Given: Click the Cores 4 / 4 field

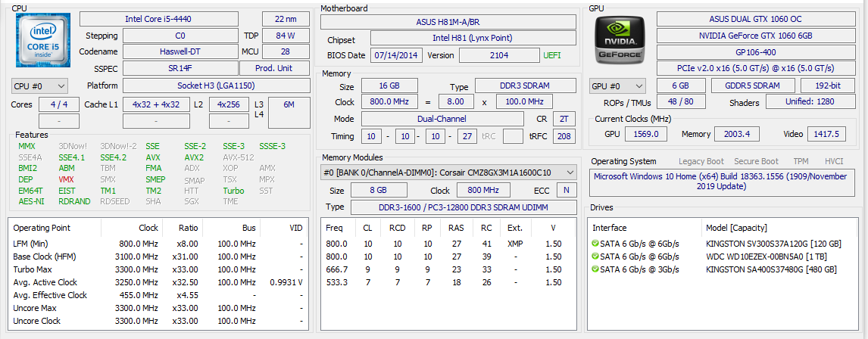Looking at the screenshot, I should point(60,104).
